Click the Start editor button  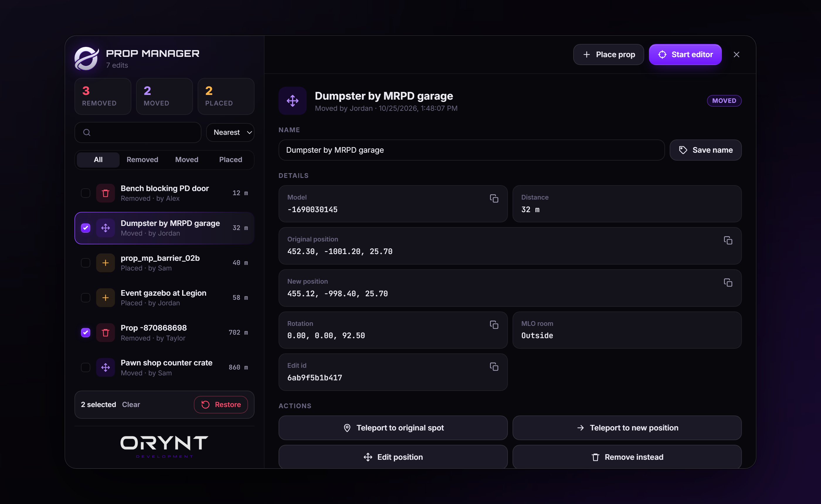pyautogui.click(x=685, y=54)
